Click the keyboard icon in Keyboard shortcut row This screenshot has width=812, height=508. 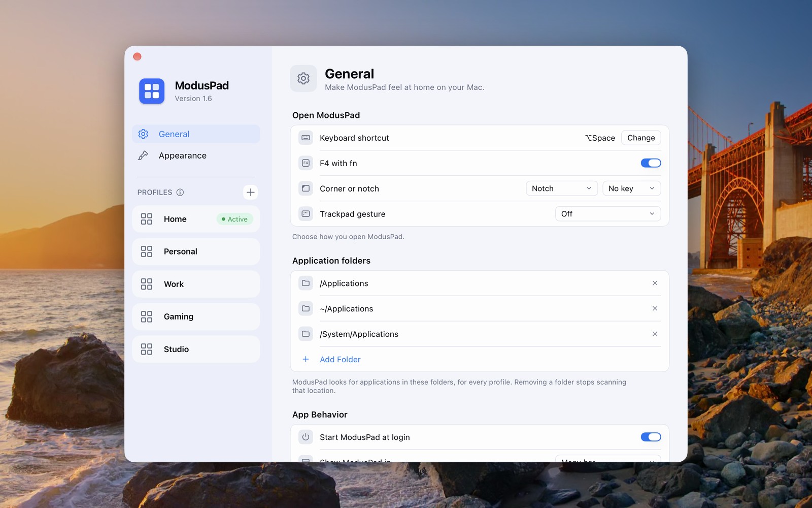(306, 138)
